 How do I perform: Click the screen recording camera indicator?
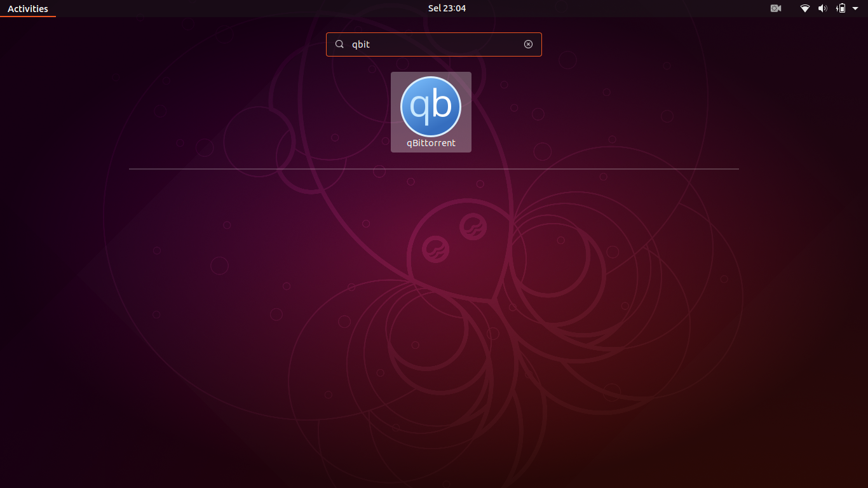click(776, 8)
